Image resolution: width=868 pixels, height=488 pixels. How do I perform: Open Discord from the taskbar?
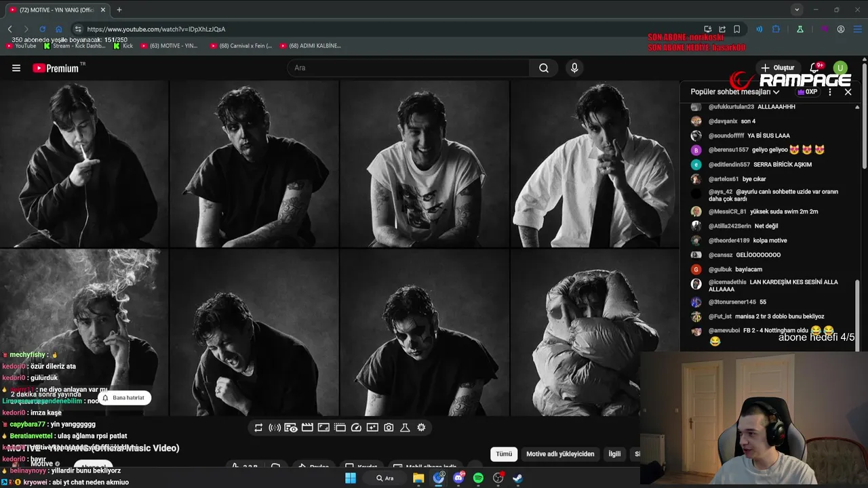point(458,478)
